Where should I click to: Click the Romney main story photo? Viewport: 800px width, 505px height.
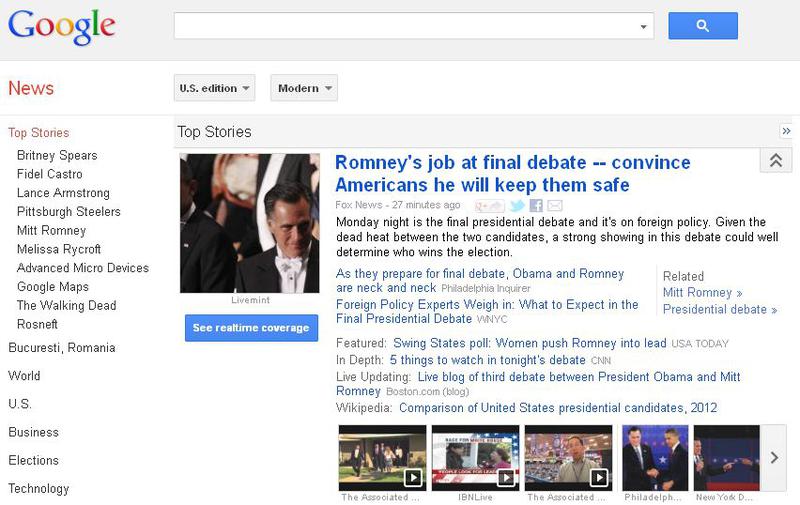point(249,223)
